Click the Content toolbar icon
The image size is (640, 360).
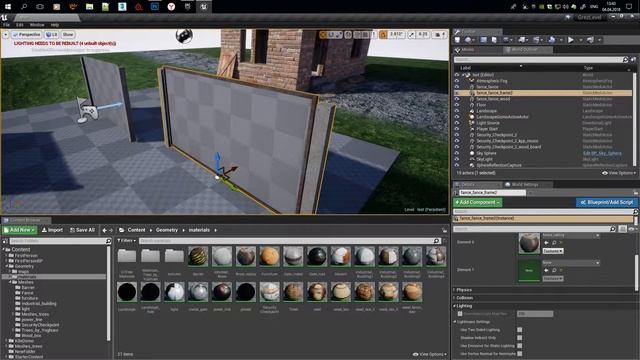point(483,40)
